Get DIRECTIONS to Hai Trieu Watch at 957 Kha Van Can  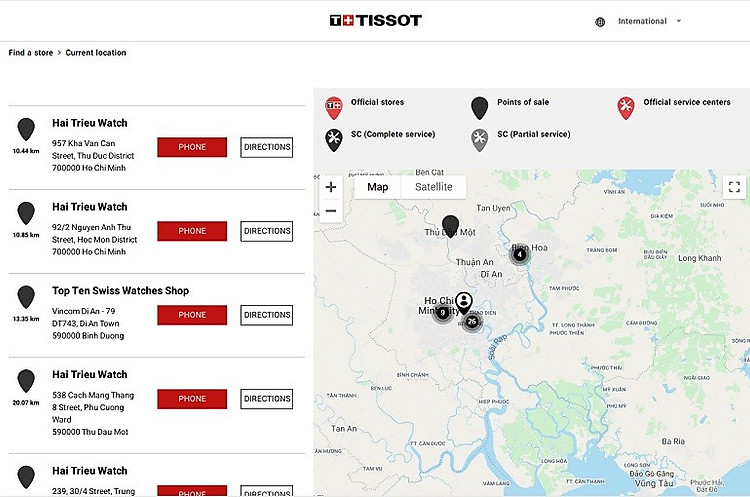pyautogui.click(x=267, y=147)
